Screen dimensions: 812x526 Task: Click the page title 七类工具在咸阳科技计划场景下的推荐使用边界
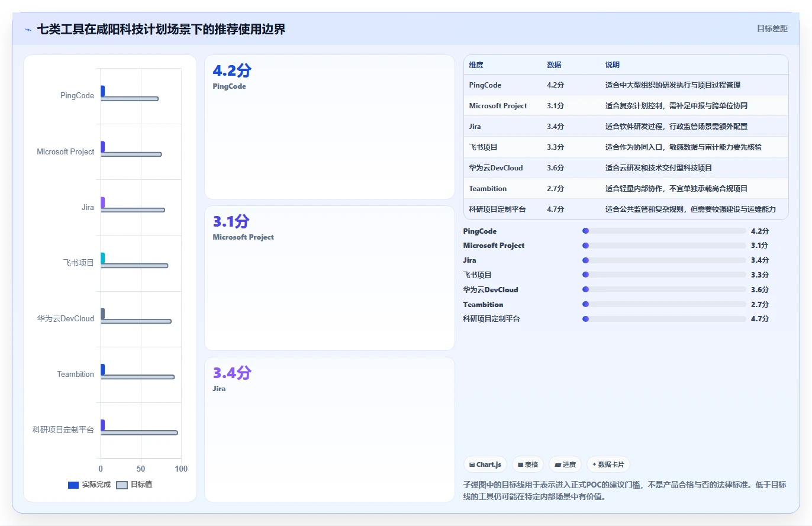coord(162,29)
